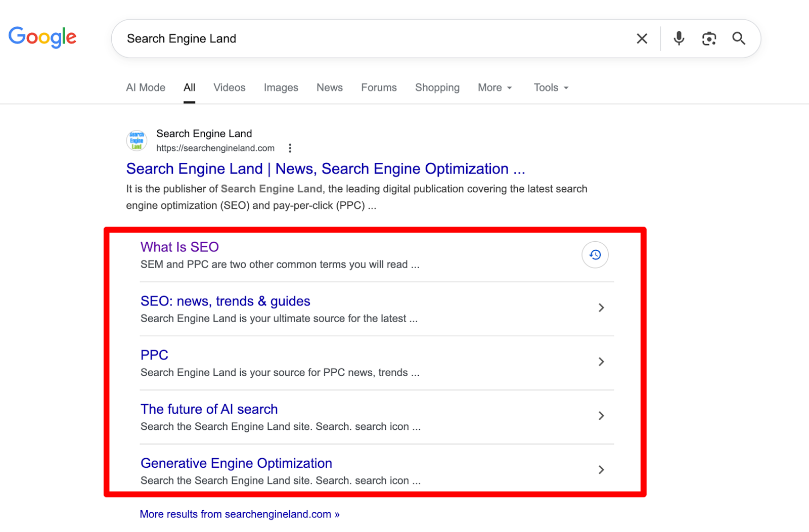
Task: Switch to the News tab
Action: click(x=329, y=87)
